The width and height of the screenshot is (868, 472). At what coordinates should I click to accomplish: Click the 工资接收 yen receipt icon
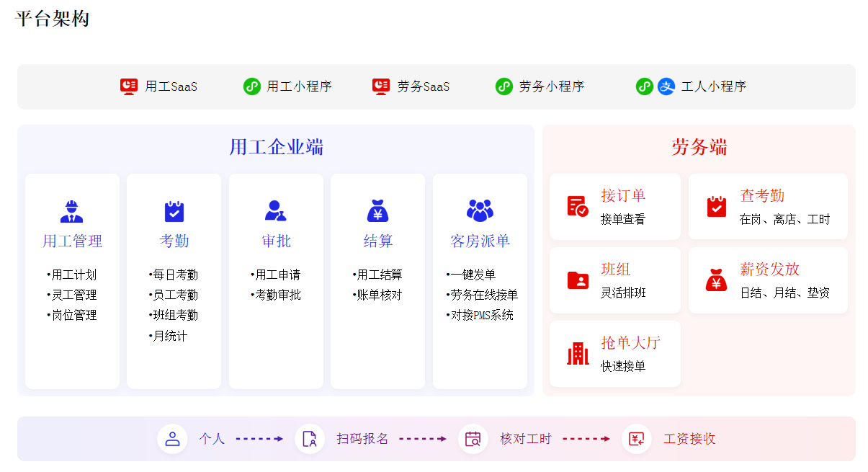[637, 439]
